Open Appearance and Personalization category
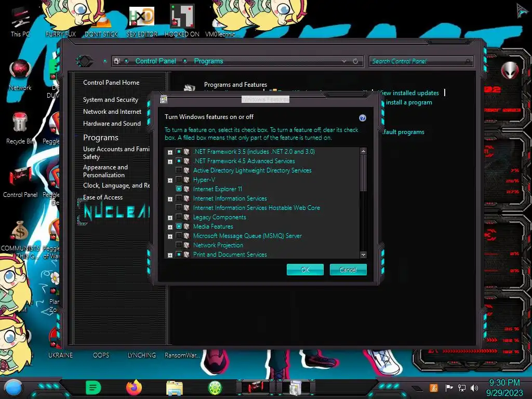 pos(105,171)
